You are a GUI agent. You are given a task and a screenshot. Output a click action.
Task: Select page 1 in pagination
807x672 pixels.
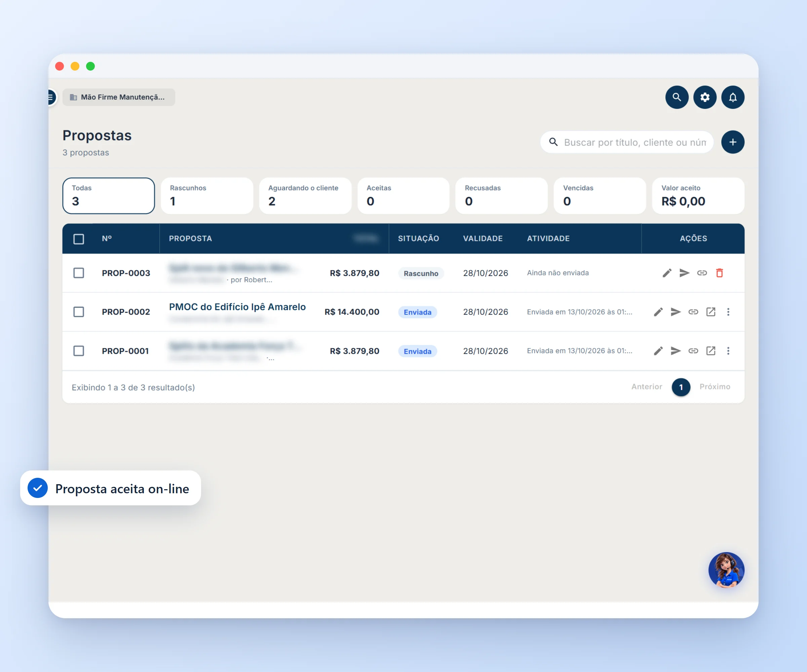(x=681, y=387)
